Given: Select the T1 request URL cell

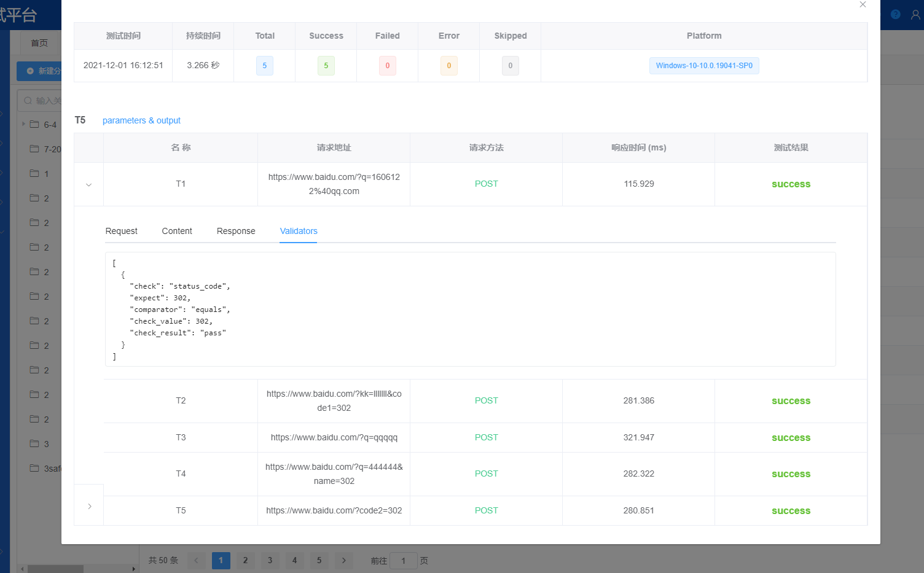Looking at the screenshot, I should click(334, 184).
